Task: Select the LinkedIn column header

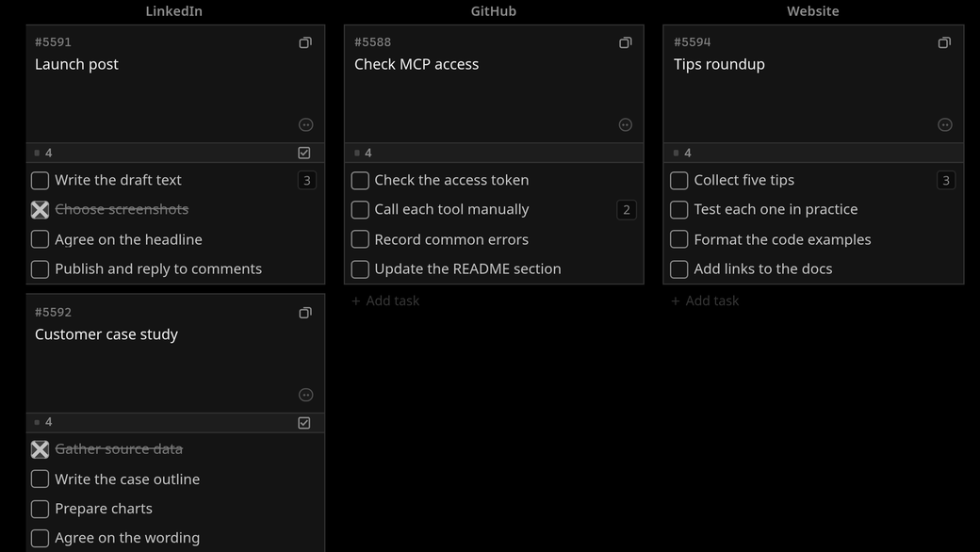Action: 173,11
